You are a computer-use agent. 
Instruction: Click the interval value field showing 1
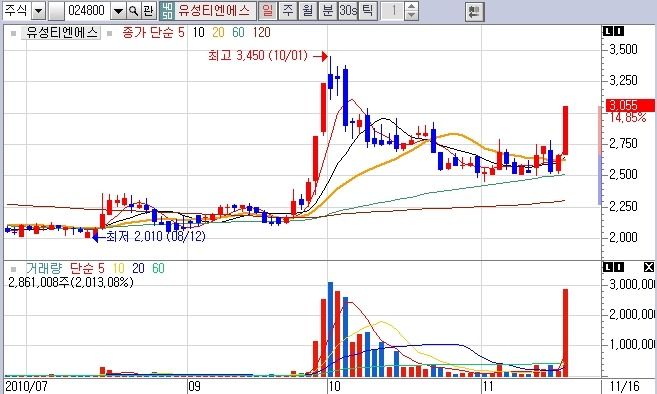pos(393,11)
